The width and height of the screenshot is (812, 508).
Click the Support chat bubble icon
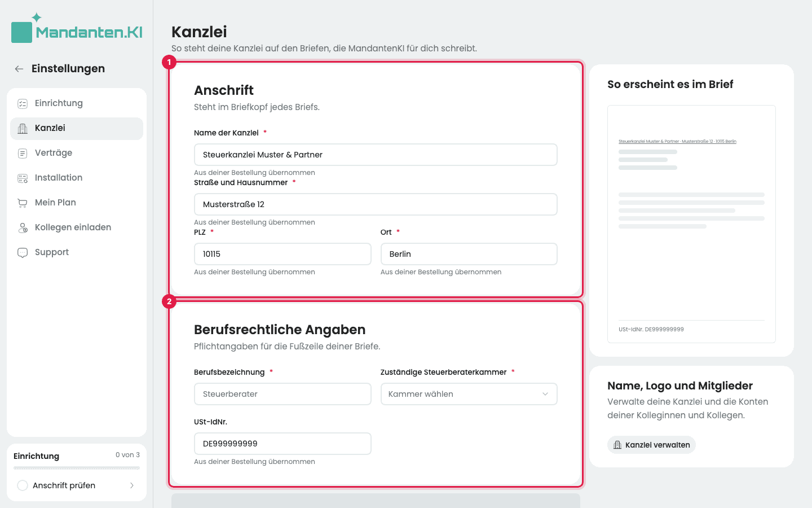pos(23,252)
